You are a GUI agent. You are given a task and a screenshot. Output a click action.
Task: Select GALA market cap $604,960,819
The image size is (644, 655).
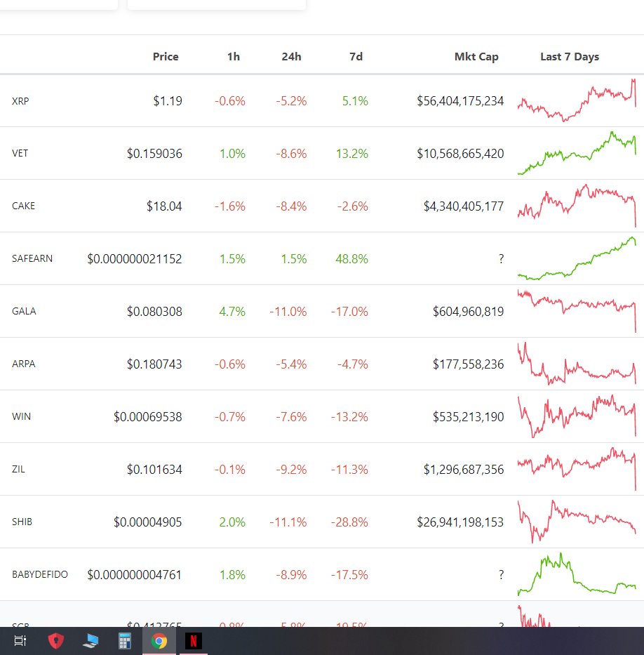(469, 312)
